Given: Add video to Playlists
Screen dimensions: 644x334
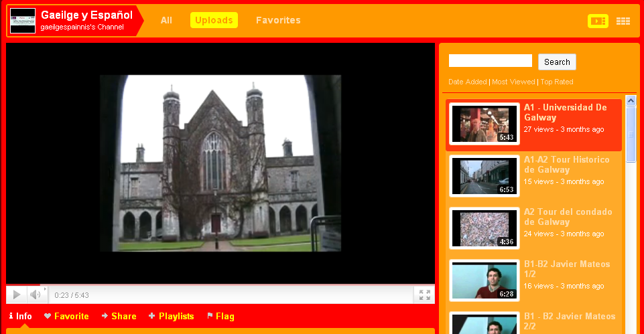Looking at the screenshot, I should [172, 316].
